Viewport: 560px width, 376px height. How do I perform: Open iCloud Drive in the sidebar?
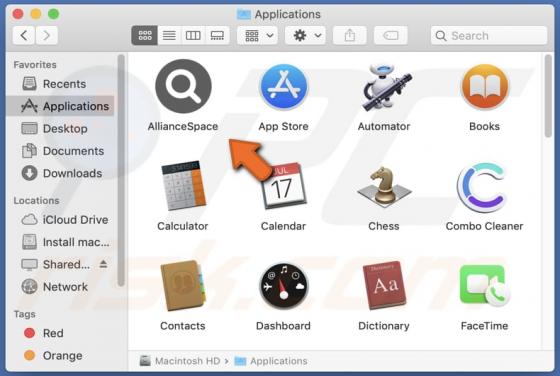click(x=60, y=220)
